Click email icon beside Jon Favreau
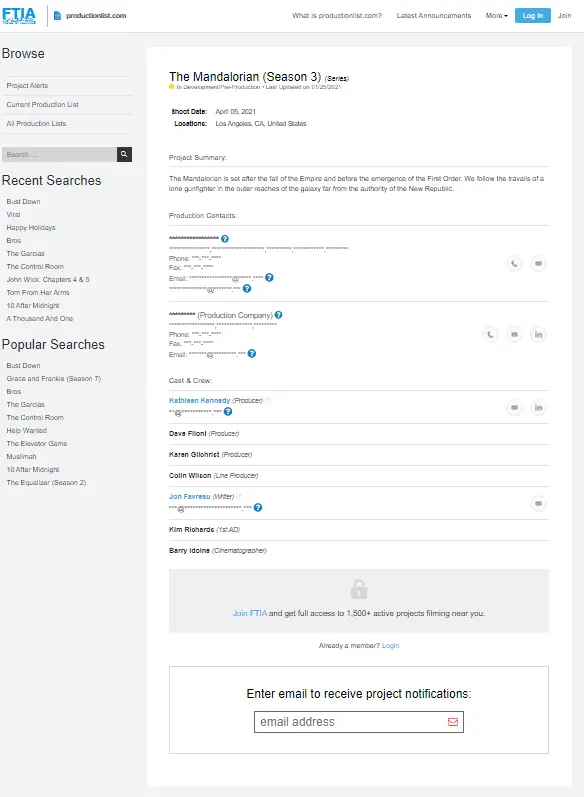584x797 pixels. (538, 504)
